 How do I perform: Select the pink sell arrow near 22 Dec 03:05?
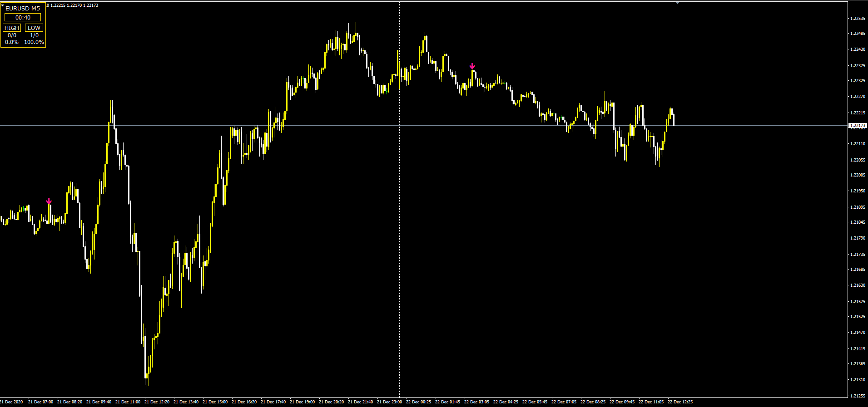(472, 66)
